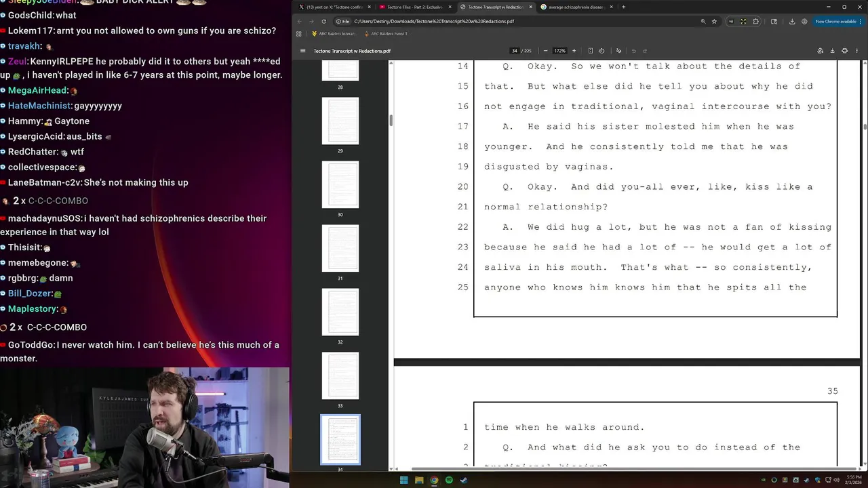Viewport: 868px width, 488px height.
Task: Switch to the yeet on X tab
Action: [x=334, y=7]
